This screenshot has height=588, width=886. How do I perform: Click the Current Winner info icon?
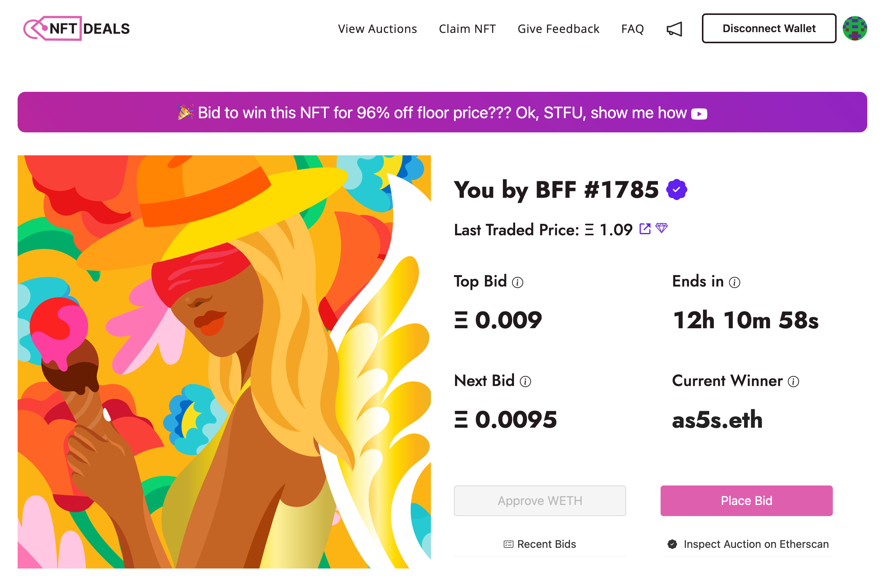point(793,381)
